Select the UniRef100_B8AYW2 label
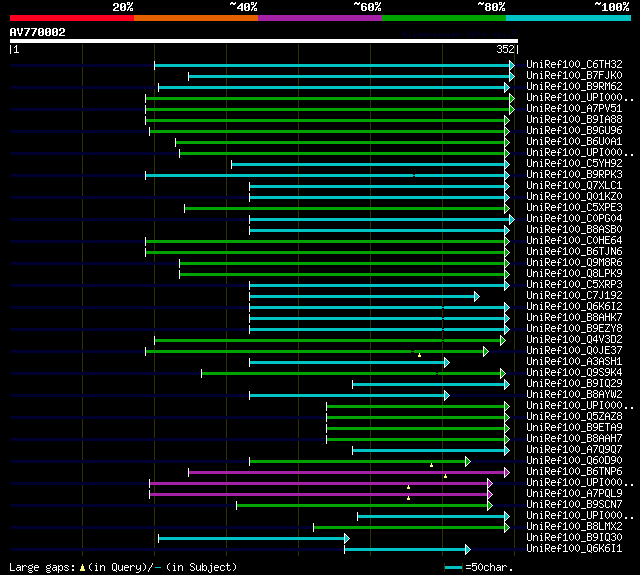 (x=574, y=395)
